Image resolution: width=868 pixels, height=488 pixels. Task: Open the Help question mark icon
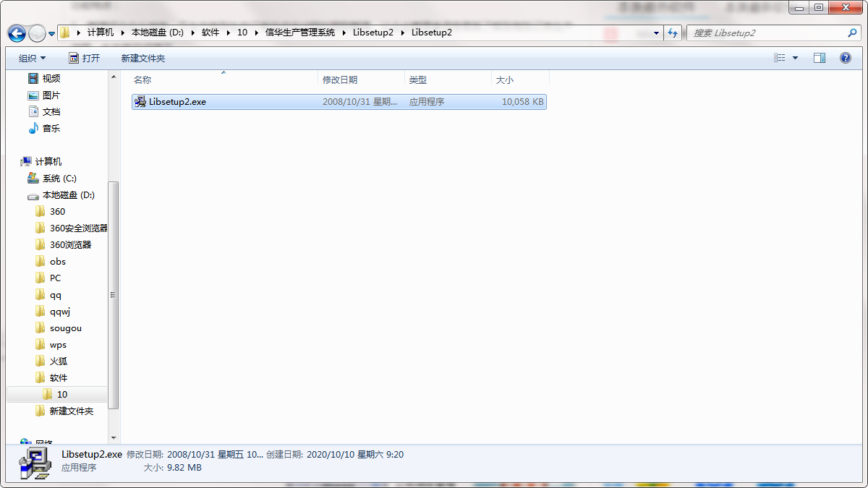pos(845,58)
